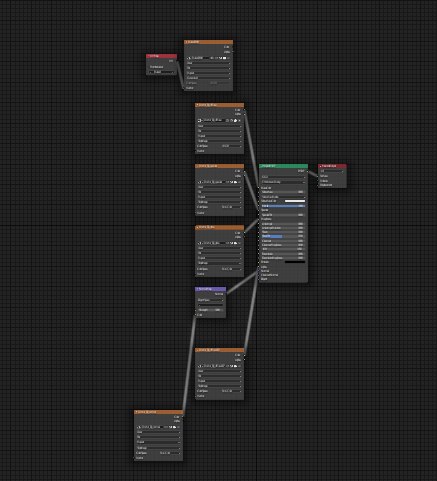This screenshot has width=437, height=481.
Task: Collapse the red UV Map node via header triangle
Action: tap(148, 56)
